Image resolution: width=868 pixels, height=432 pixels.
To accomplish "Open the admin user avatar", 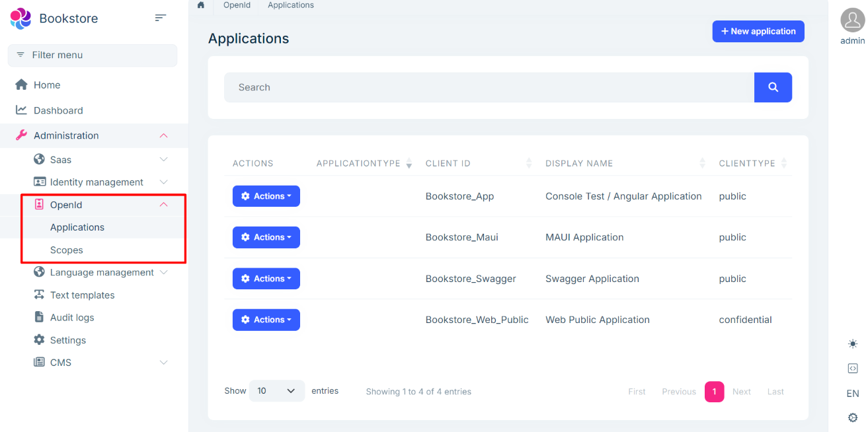I will coord(852,20).
